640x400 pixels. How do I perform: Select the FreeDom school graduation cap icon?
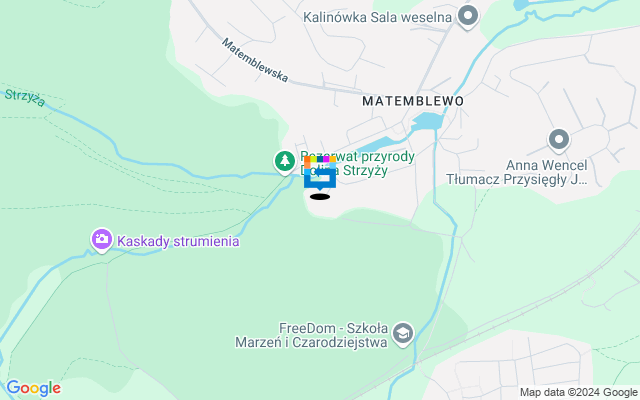click(403, 334)
